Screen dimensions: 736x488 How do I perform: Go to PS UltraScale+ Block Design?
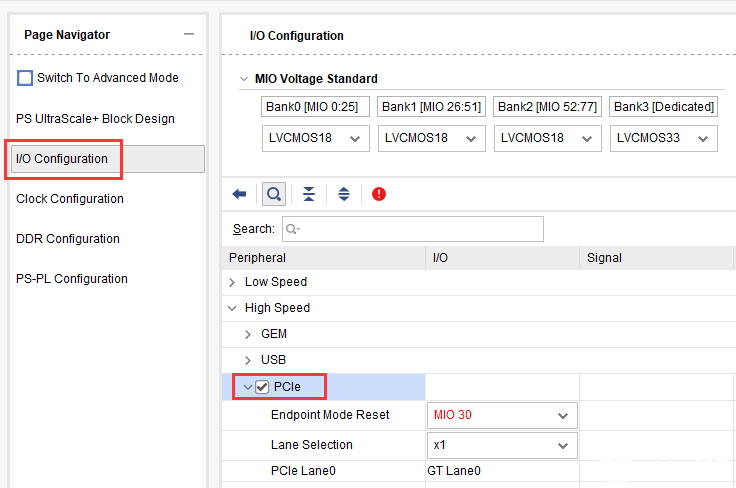click(95, 119)
